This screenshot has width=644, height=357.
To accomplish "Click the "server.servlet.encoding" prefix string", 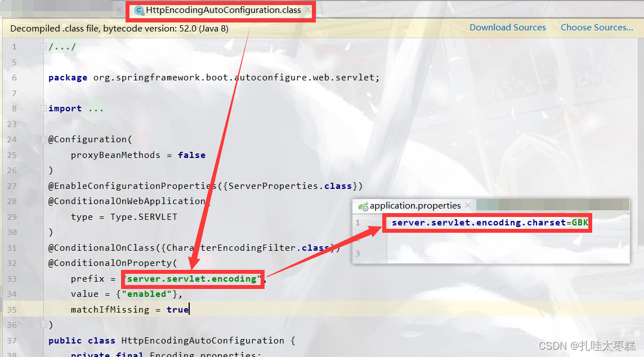I will pyautogui.click(x=192, y=279).
